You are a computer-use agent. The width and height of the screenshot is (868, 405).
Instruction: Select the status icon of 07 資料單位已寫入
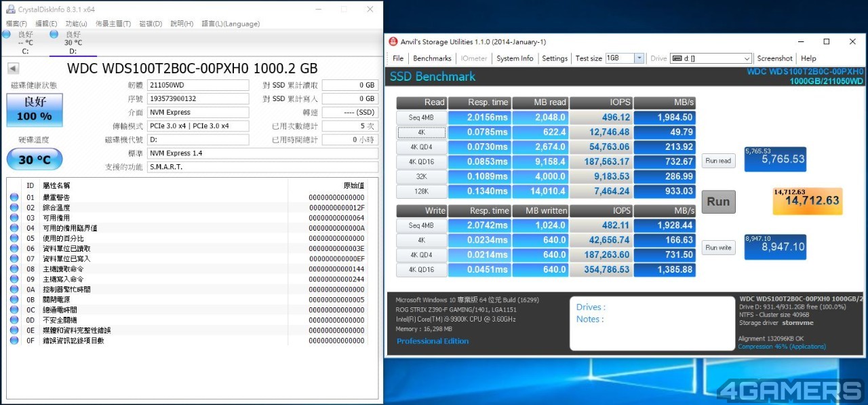click(14, 258)
